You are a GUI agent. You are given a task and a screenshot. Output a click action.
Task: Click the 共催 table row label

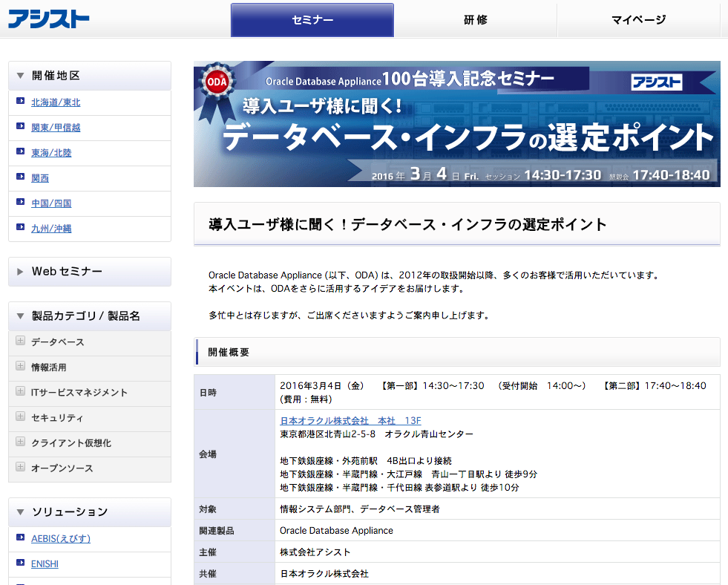pyautogui.click(x=208, y=574)
